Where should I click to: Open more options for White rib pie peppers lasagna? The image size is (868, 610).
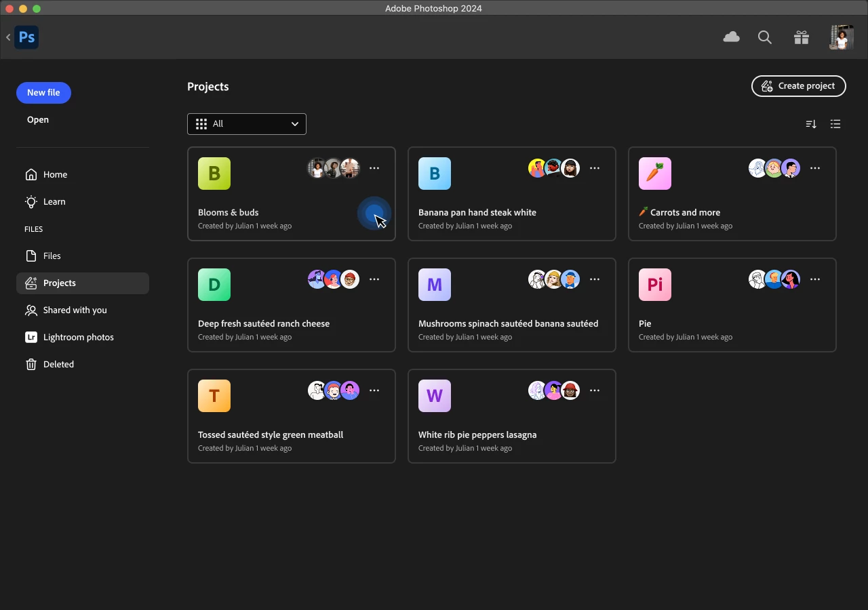[x=595, y=390]
